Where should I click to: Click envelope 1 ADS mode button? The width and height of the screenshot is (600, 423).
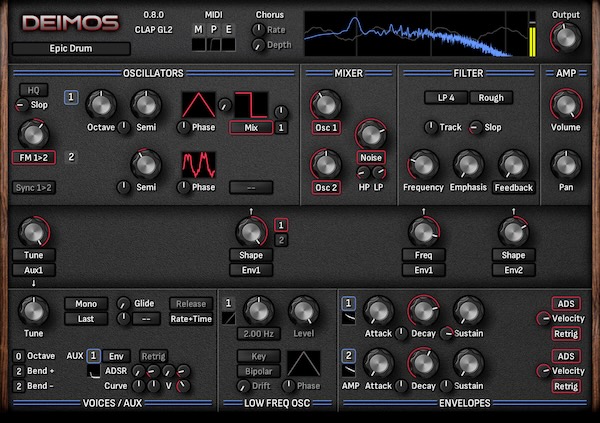click(566, 304)
